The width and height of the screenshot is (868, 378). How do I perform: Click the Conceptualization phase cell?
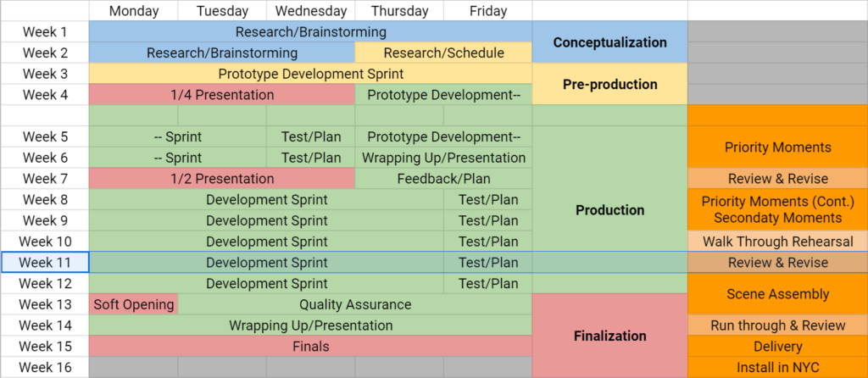coord(610,42)
